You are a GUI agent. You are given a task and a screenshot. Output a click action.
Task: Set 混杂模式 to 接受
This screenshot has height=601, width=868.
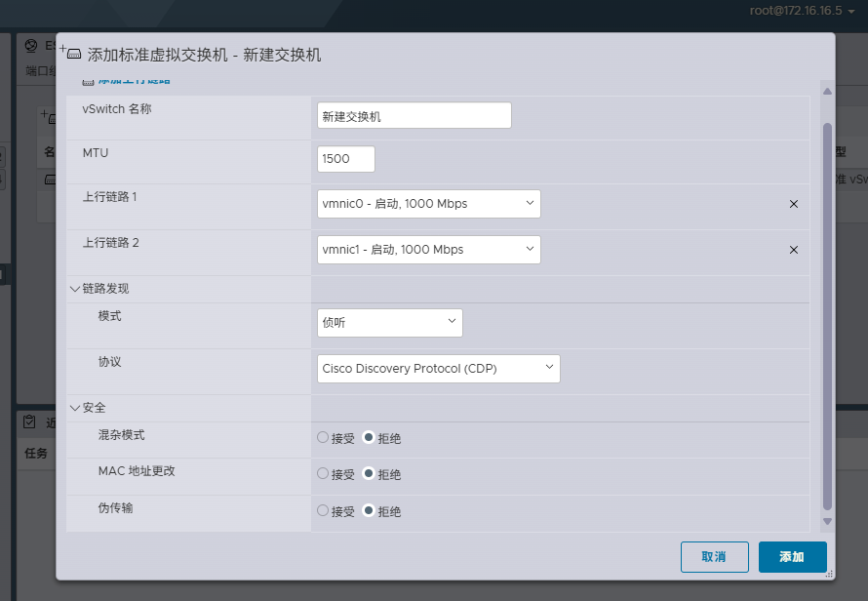pyautogui.click(x=322, y=437)
